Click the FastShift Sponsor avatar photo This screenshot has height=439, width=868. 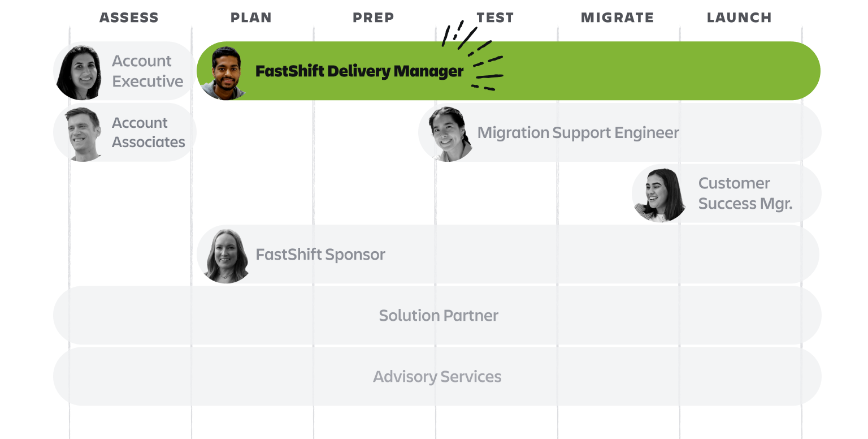(x=225, y=255)
